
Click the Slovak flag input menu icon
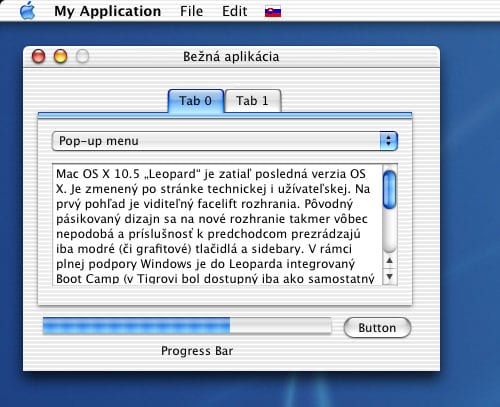pos(273,12)
